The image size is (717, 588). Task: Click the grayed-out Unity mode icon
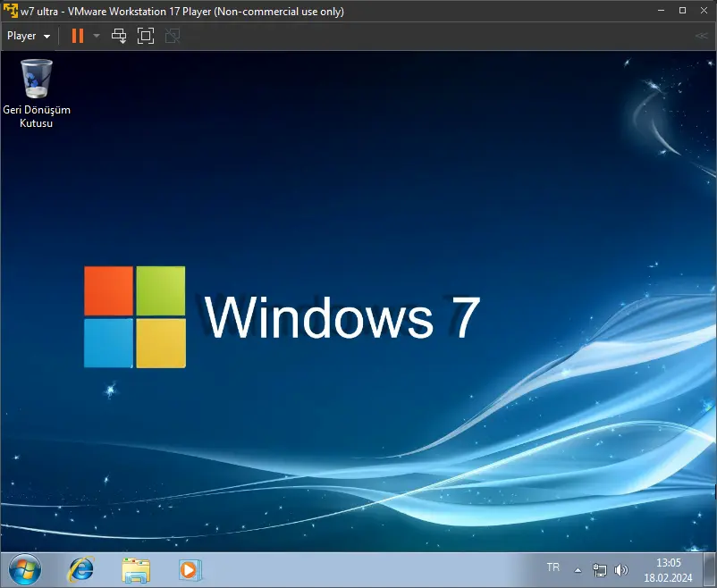173,36
